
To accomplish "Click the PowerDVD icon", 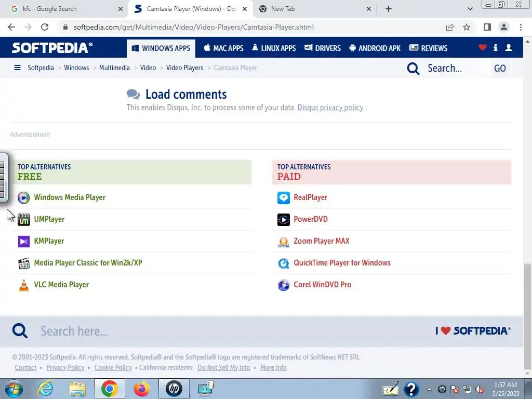I will click(x=283, y=220).
